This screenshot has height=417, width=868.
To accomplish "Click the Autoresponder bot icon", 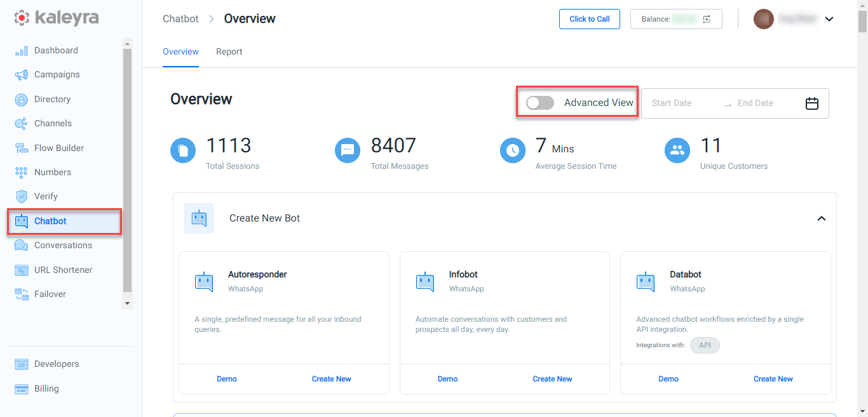I will (x=204, y=282).
